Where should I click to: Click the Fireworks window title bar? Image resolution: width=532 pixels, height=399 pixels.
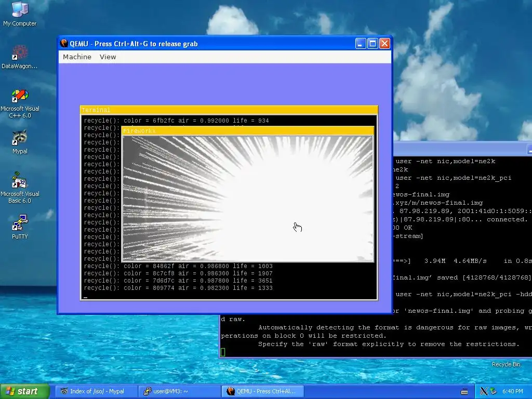pos(248,131)
